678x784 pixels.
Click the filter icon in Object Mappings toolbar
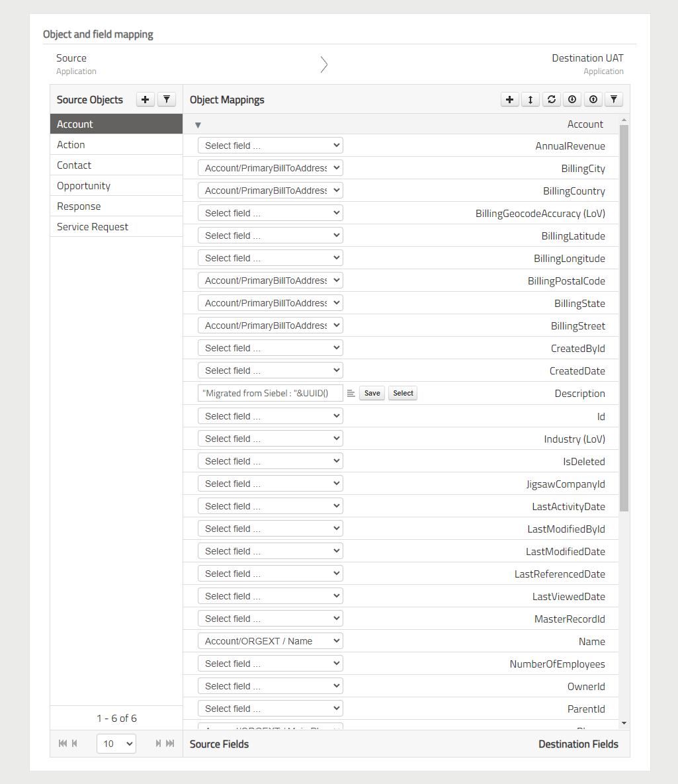pos(614,99)
